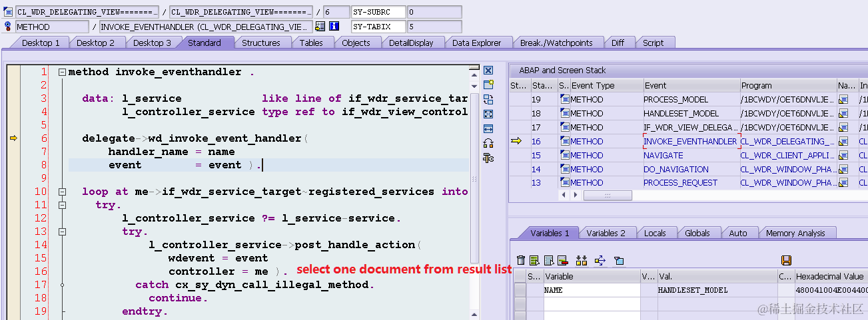Select the row selector button for NAME variable
Screen dimensions: 868x320
520,290
